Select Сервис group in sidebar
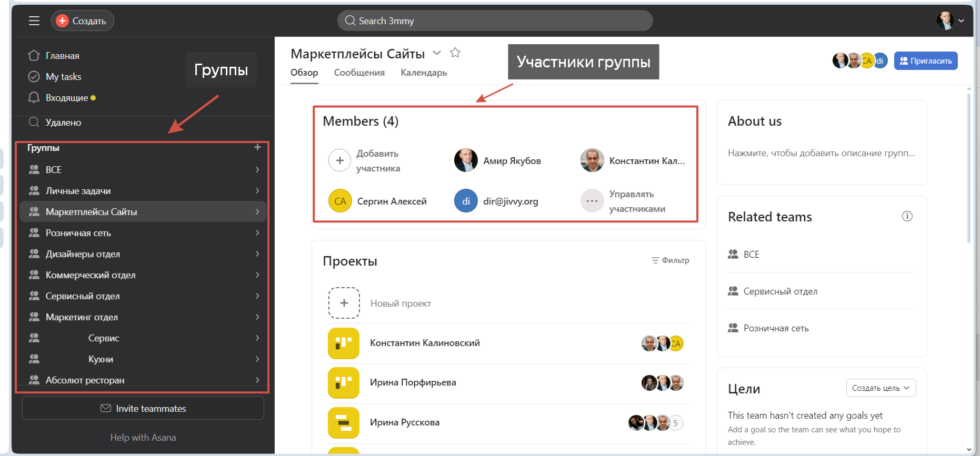The width and height of the screenshot is (980, 456). (143, 338)
